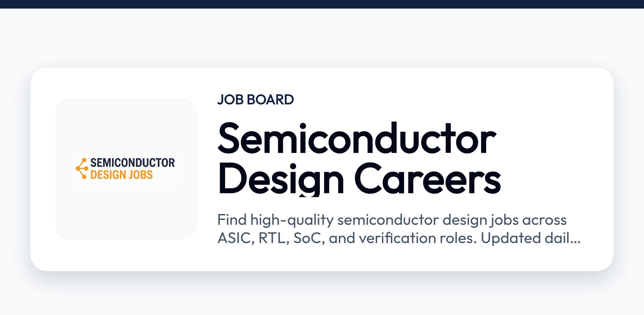Click the word Careers in the title
This screenshot has height=315, width=644.
click(428, 178)
